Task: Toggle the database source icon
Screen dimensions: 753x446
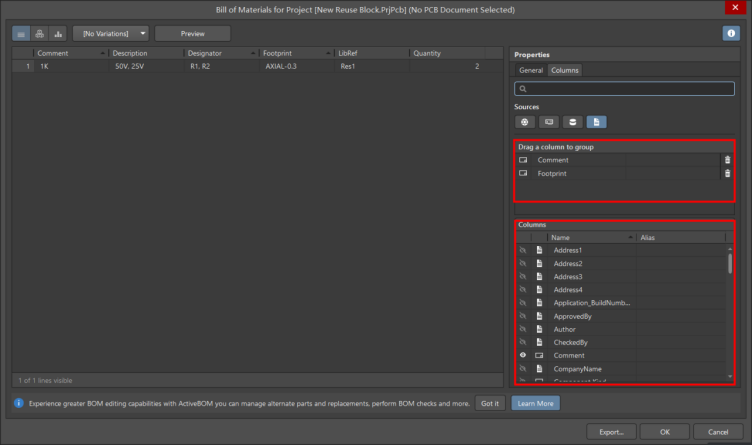Action: point(572,121)
